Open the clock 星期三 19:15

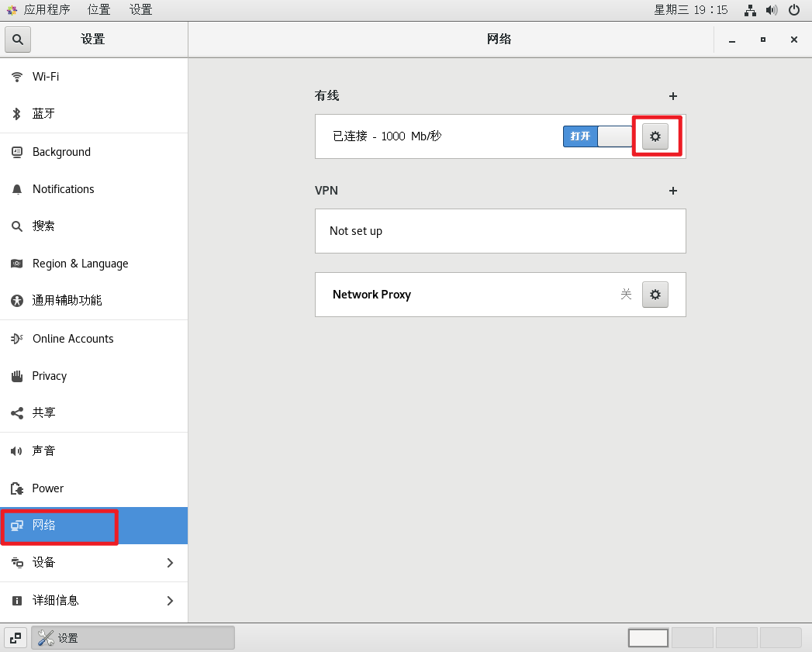click(x=691, y=10)
